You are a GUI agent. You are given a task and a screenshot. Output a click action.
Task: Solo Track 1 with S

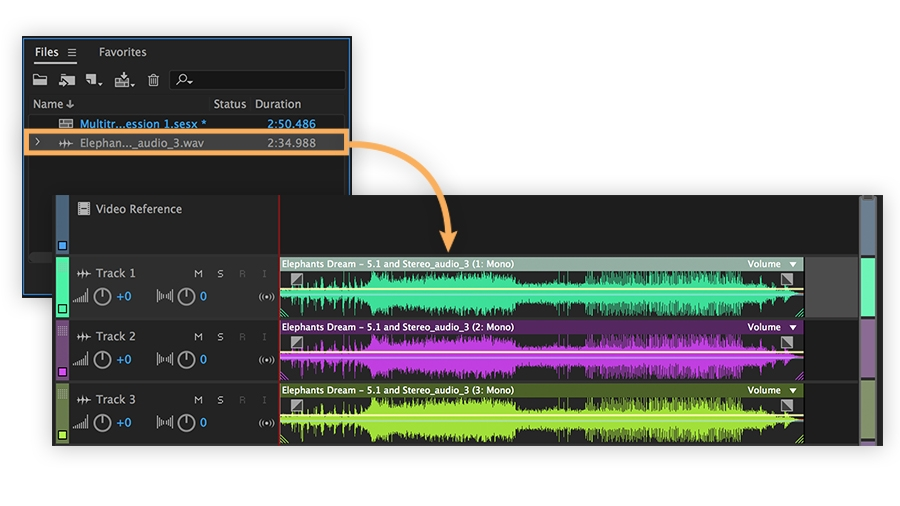[x=220, y=274]
